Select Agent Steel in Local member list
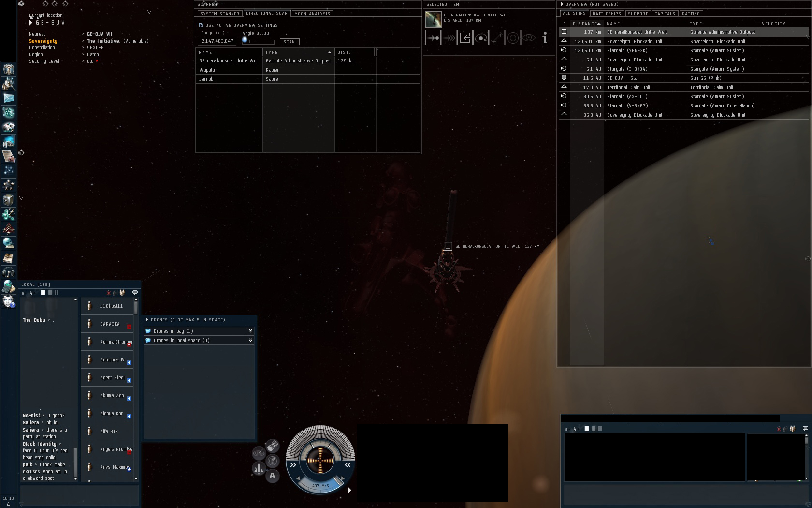The height and width of the screenshot is (508, 812). 108,377
